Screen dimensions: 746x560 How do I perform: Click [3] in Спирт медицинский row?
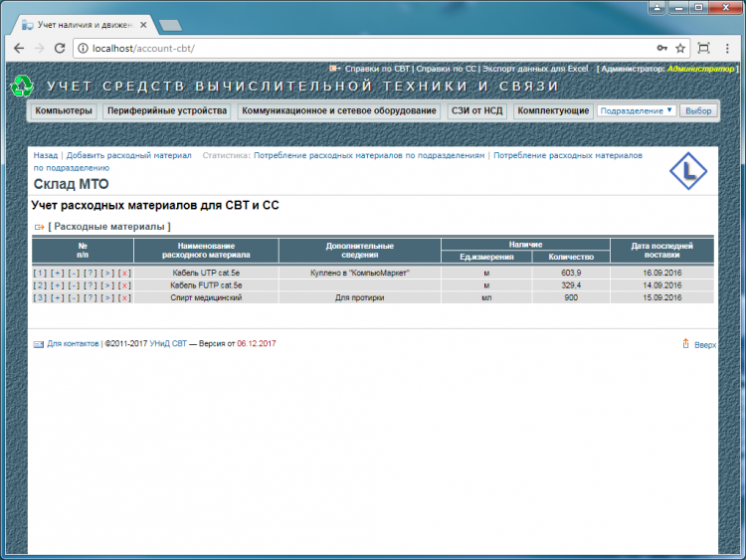40,297
